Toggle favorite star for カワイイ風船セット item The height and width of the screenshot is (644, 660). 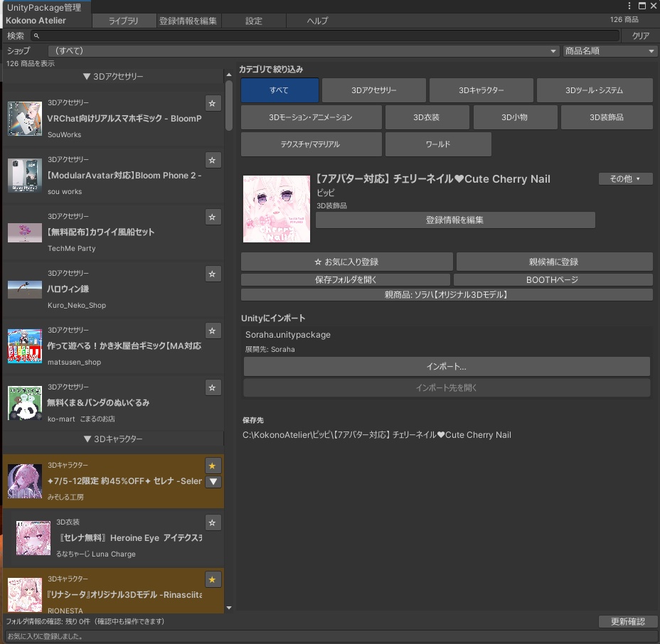[x=213, y=217]
